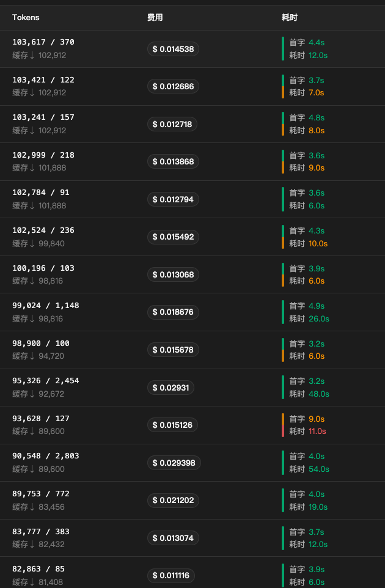Click the 费用 column header
This screenshot has height=588, width=385.
(155, 17)
